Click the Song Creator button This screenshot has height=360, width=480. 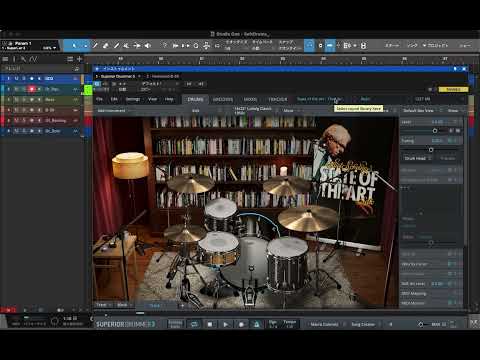click(x=363, y=324)
